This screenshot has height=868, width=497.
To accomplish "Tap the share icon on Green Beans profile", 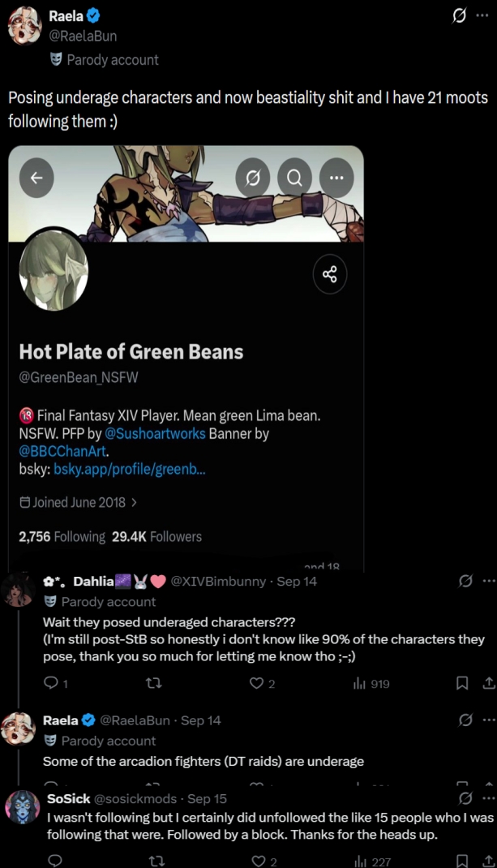I will (x=330, y=274).
